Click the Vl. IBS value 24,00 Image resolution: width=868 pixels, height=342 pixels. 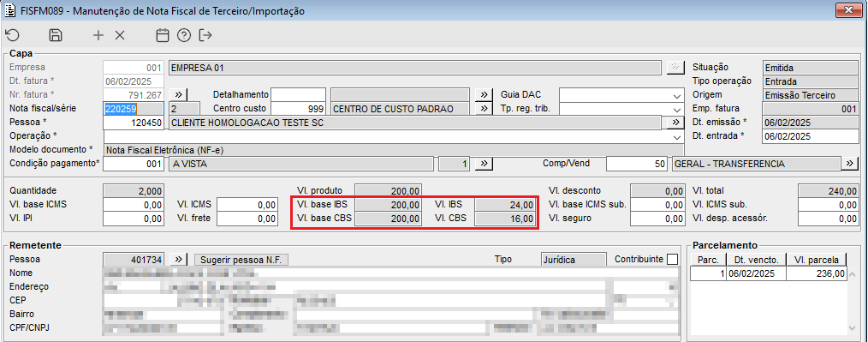click(505, 205)
